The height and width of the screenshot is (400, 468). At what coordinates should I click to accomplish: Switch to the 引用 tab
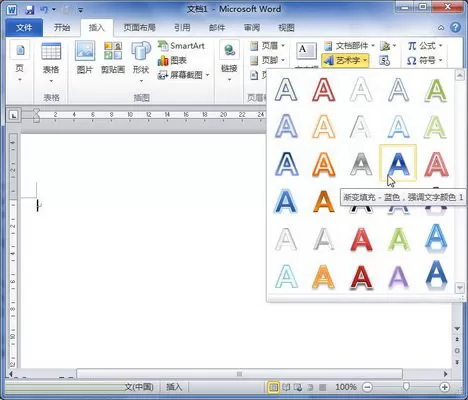(x=182, y=28)
